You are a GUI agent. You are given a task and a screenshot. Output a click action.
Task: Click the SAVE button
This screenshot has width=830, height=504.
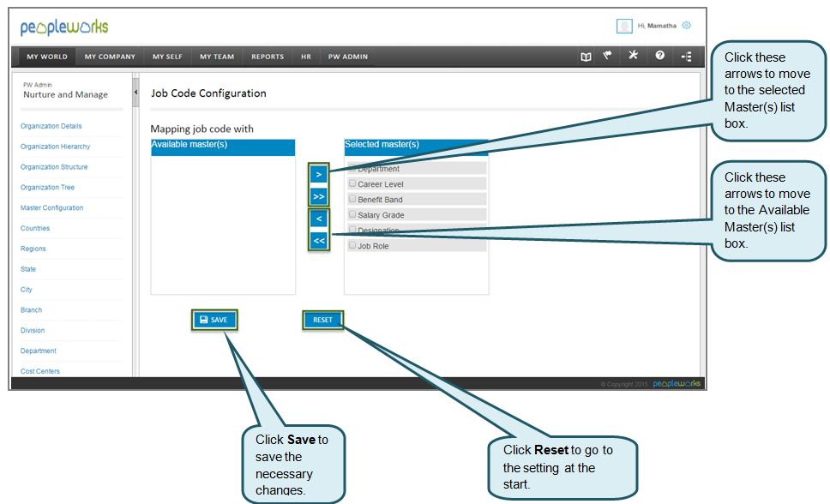click(214, 320)
